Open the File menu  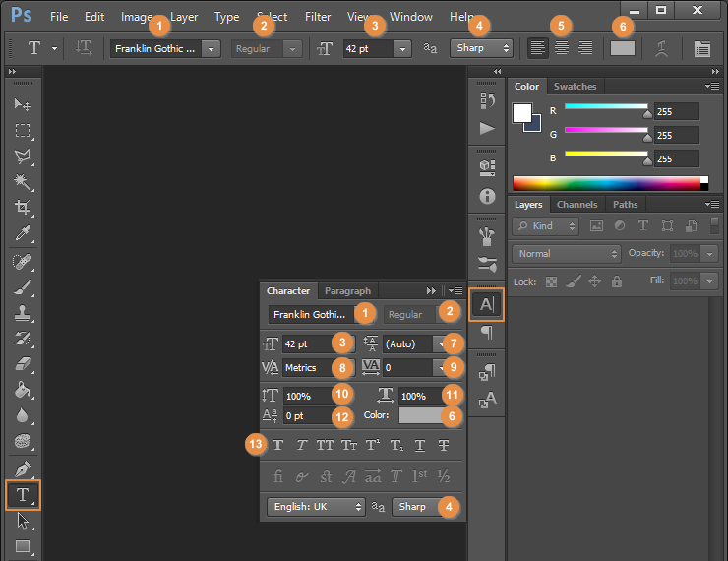59,17
